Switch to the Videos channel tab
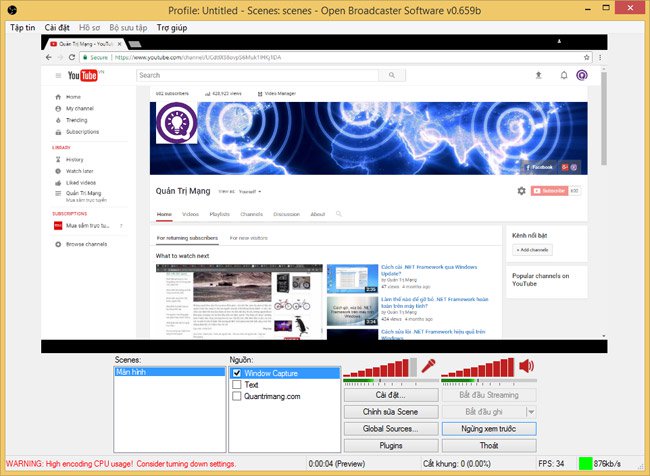 [x=190, y=214]
